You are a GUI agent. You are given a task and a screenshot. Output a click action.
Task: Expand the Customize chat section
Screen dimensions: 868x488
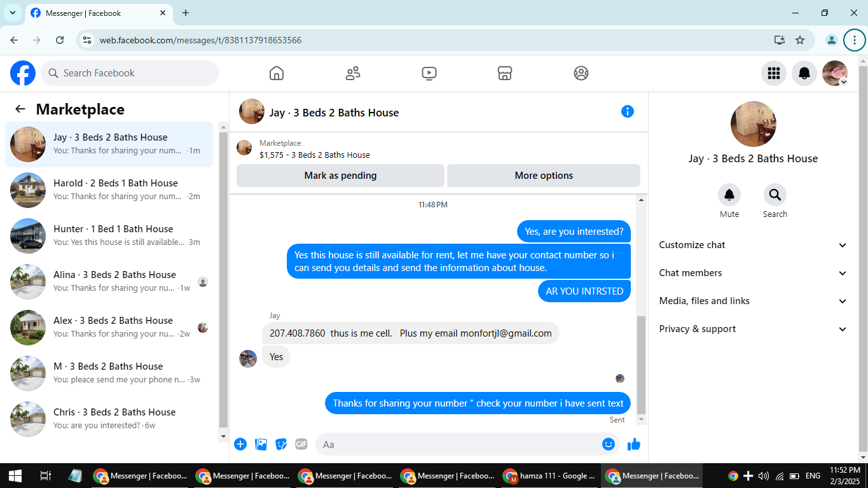click(753, 245)
